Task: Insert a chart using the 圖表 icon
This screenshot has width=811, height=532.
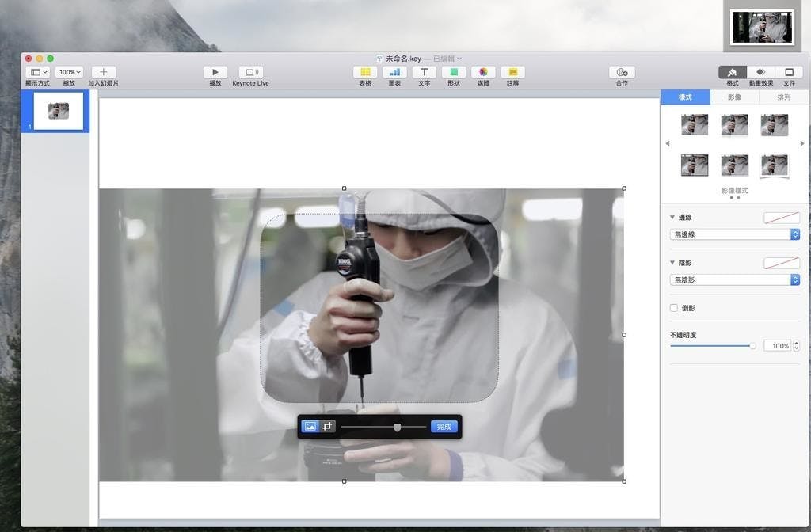Action: (394, 72)
